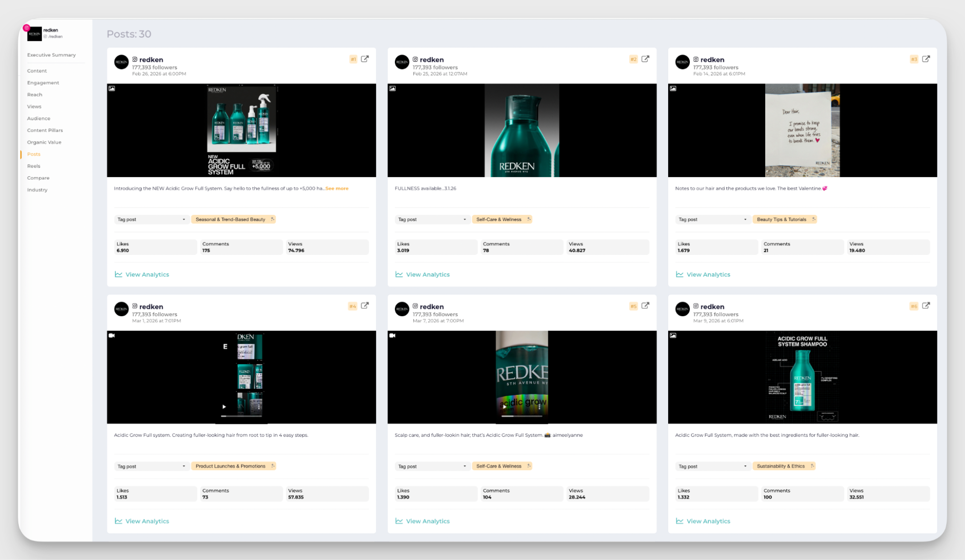The width and height of the screenshot is (965, 560).
Task: Open the Reels section in sidebar
Action: click(x=34, y=166)
